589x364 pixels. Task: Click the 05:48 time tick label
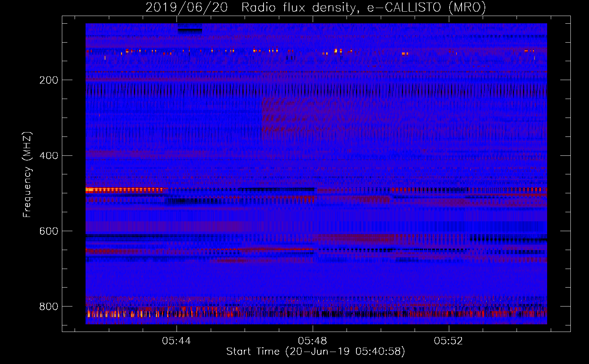pos(313,341)
